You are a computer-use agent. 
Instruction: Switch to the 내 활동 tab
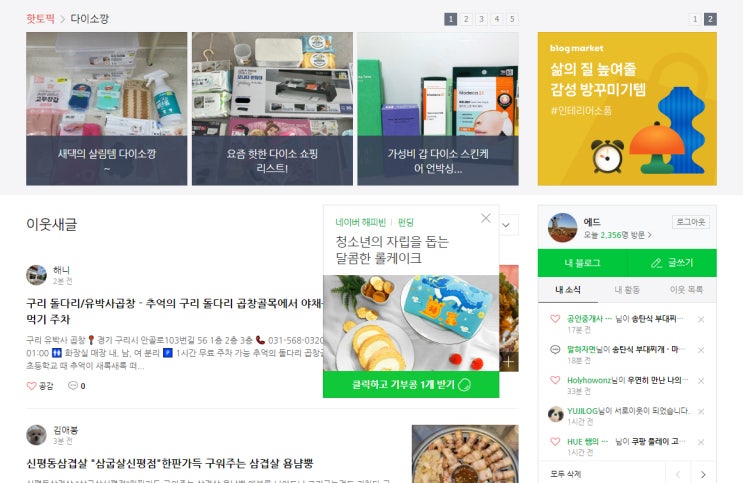627,290
